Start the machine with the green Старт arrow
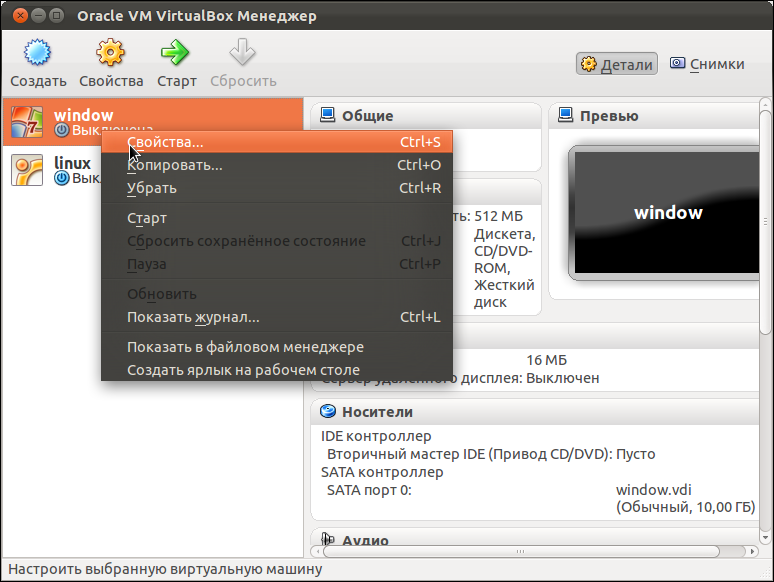Image resolution: width=774 pixels, height=582 pixels. [x=175, y=52]
